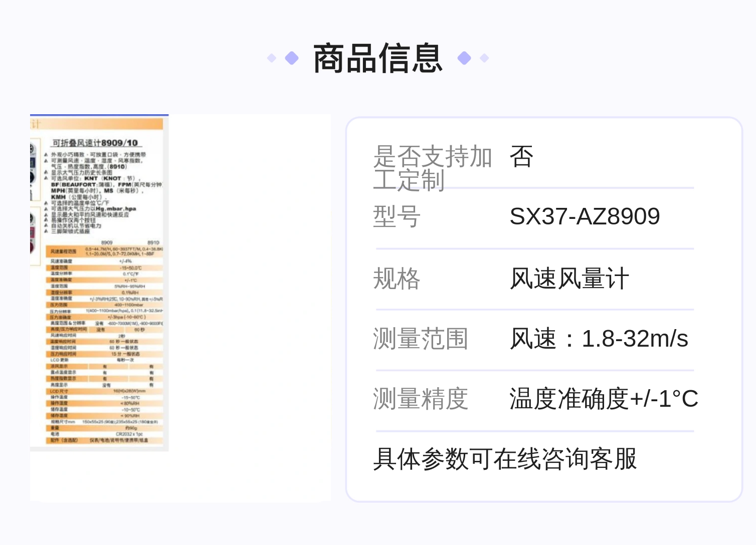Click the 规格 label

click(x=397, y=279)
